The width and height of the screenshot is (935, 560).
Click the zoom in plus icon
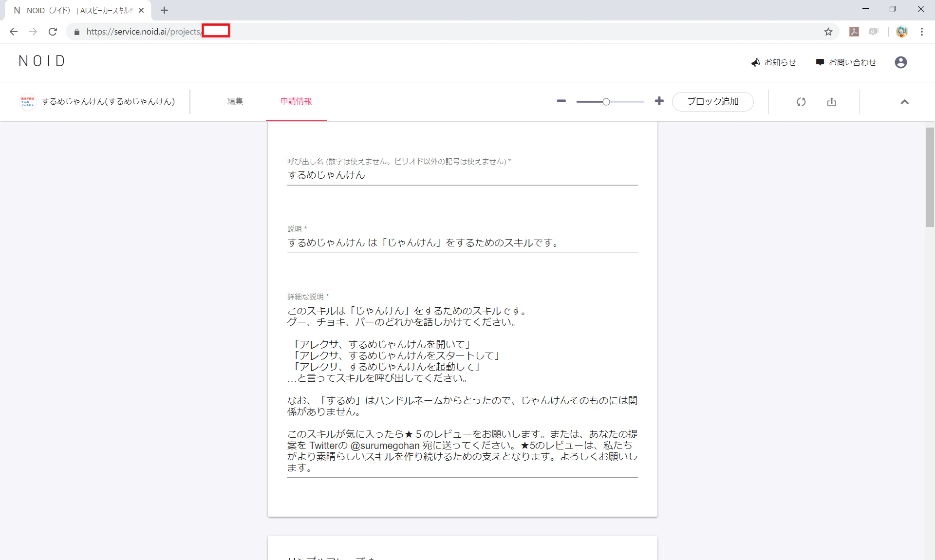pos(659,101)
